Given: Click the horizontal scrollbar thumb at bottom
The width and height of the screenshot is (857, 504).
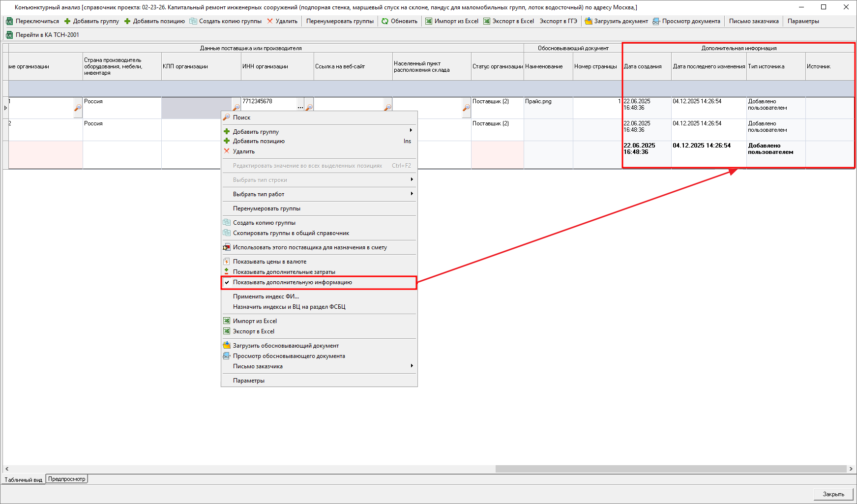Looking at the screenshot, I should coord(670,469).
